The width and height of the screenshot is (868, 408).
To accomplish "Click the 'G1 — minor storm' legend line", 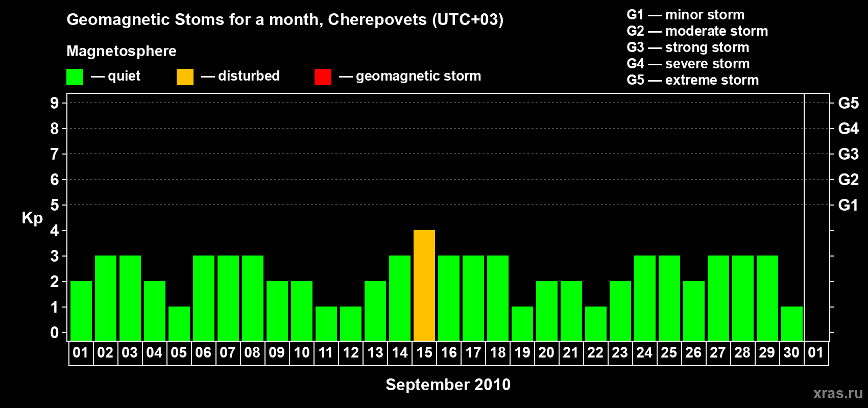I will pyautogui.click(x=686, y=15).
